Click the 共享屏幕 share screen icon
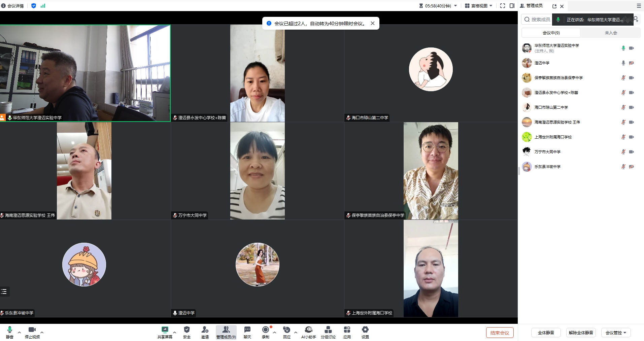The width and height of the screenshot is (644, 341). click(x=165, y=330)
